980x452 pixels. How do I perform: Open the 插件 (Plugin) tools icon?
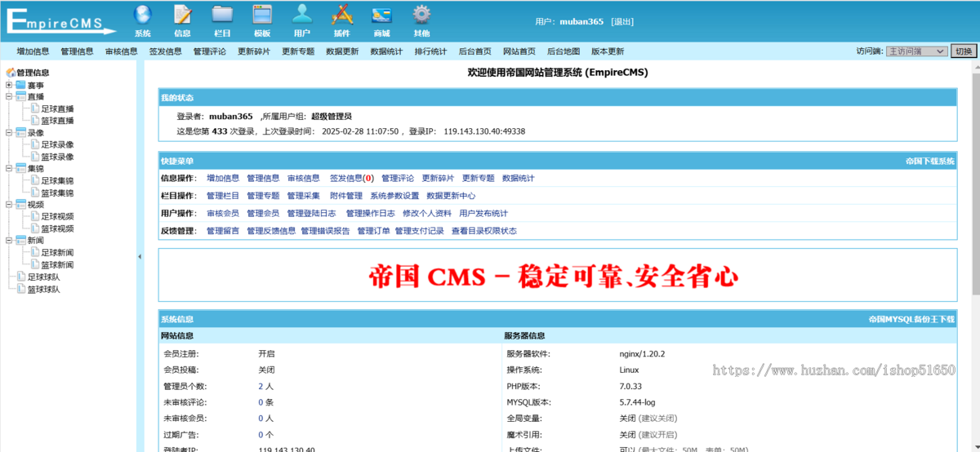tap(342, 15)
